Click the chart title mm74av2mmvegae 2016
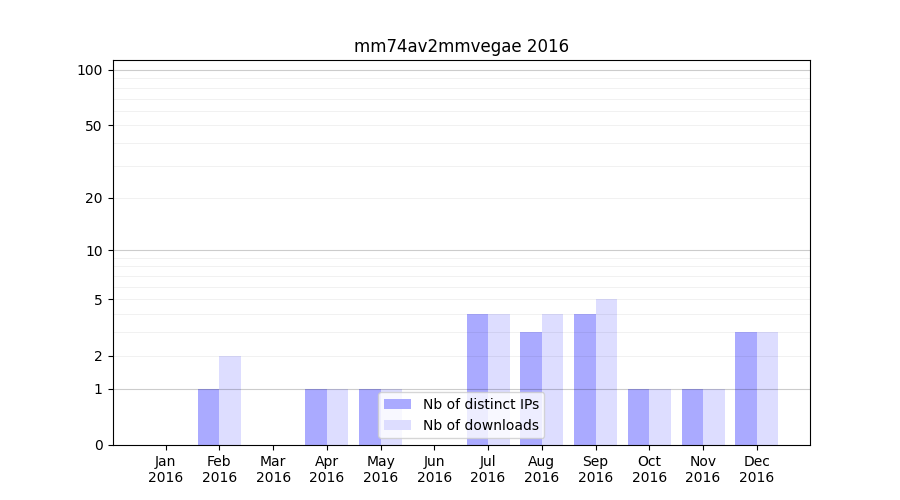Image resolution: width=900 pixels, height=500 pixels. tap(461, 46)
